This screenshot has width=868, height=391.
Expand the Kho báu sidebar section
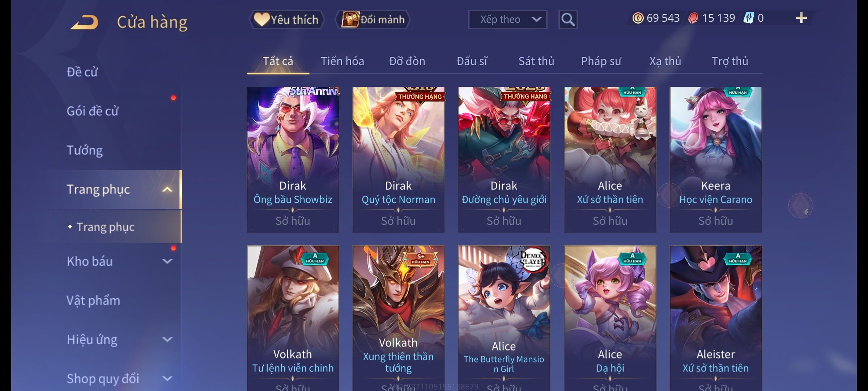click(x=167, y=261)
